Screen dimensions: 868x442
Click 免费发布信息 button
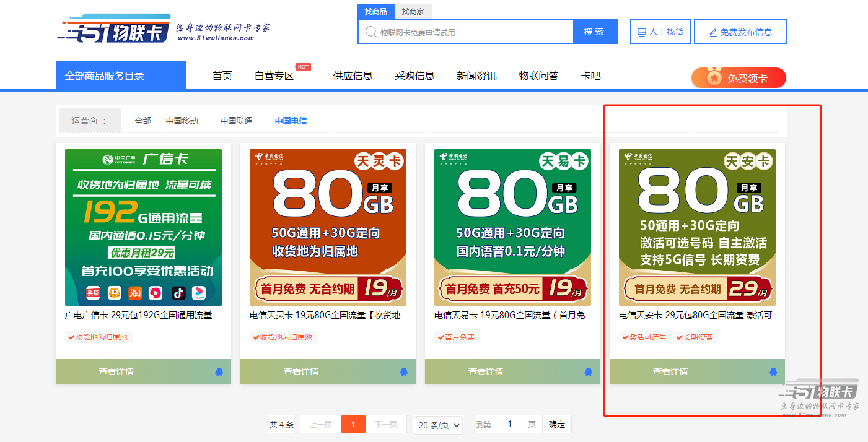pos(740,32)
